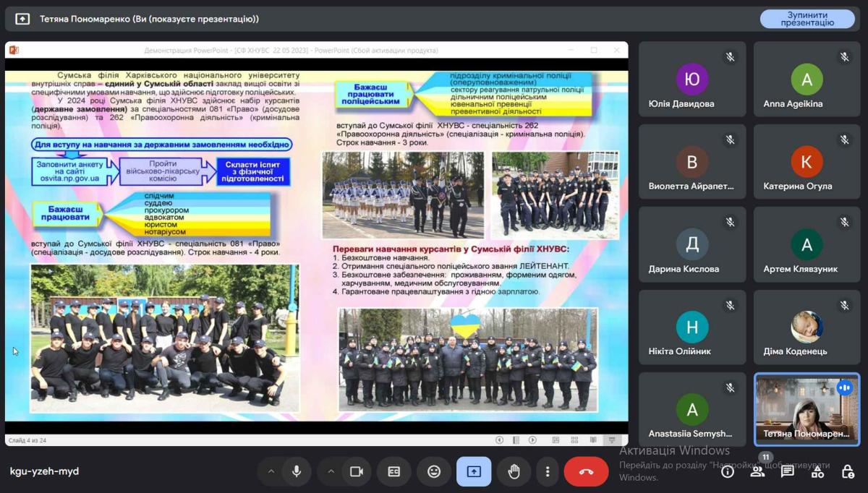Open the activities panel icon
The height and width of the screenshot is (493, 868).
point(817,471)
